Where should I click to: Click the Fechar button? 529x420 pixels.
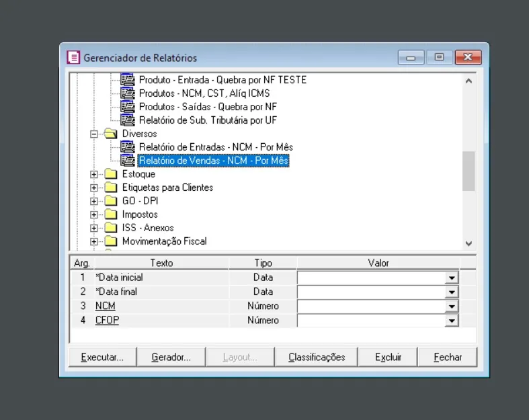coord(448,357)
